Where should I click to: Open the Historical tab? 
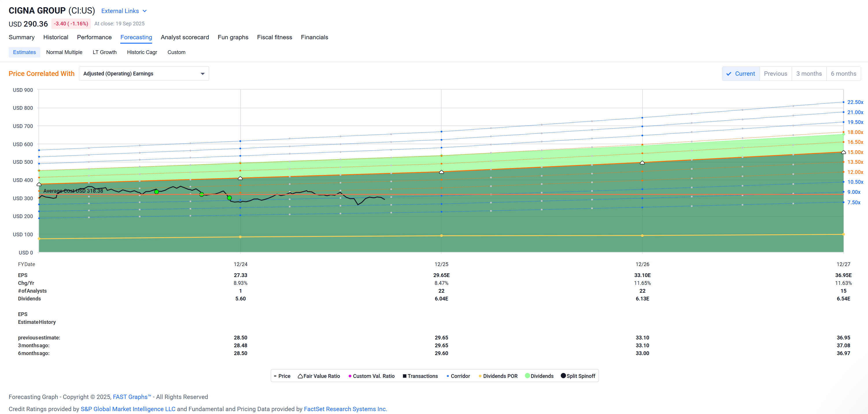(56, 37)
